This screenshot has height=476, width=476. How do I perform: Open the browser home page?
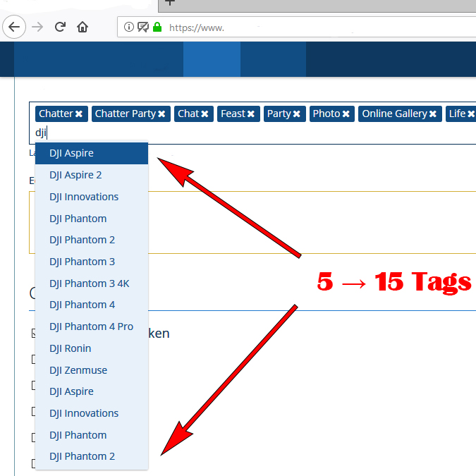(83, 27)
